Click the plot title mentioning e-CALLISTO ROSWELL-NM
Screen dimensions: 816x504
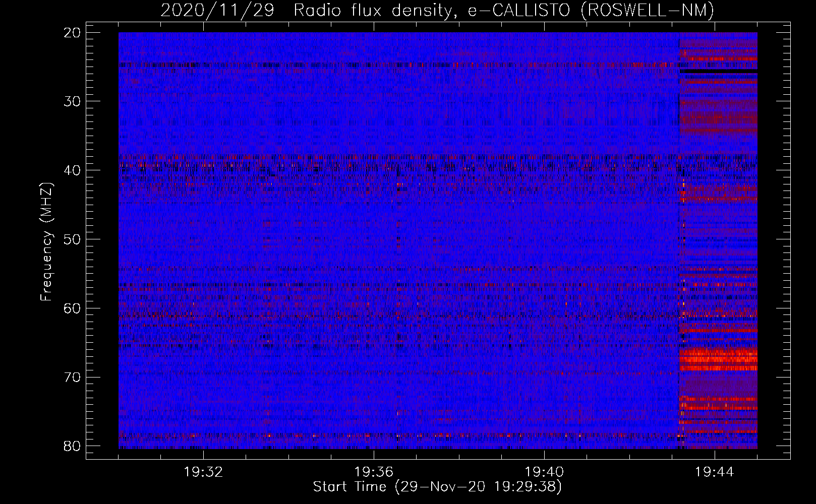tap(437, 10)
